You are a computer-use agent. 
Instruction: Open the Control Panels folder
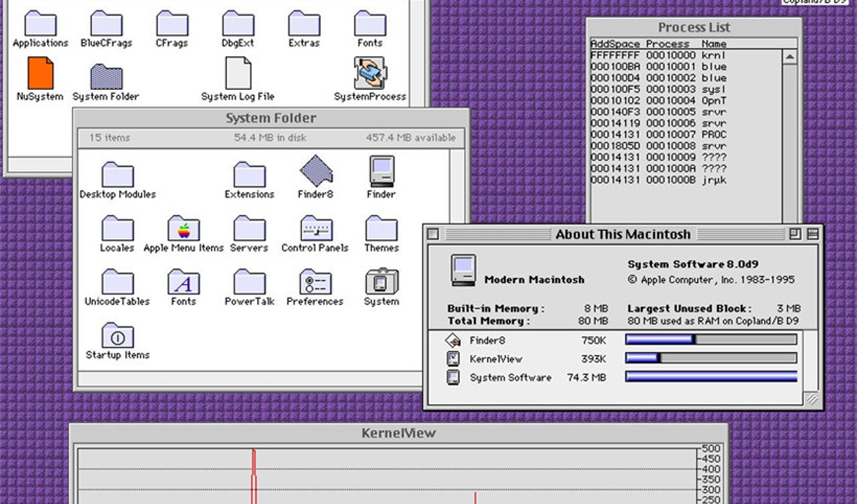pos(316,228)
